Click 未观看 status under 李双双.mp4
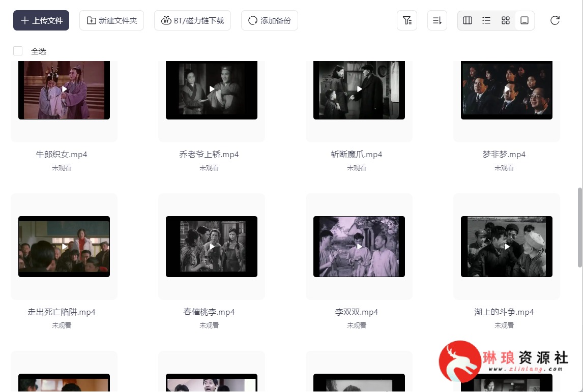This screenshot has height=392, width=583. (x=357, y=325)
